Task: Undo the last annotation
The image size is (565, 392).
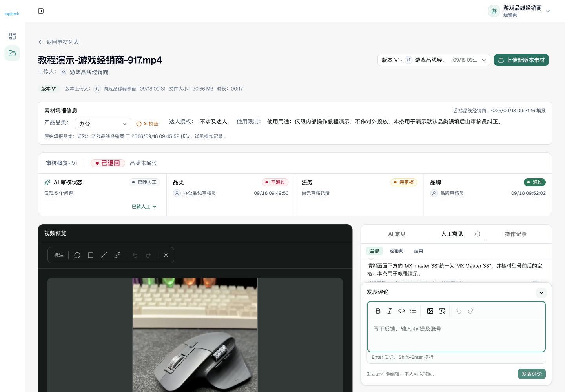Action: (135, 255)
